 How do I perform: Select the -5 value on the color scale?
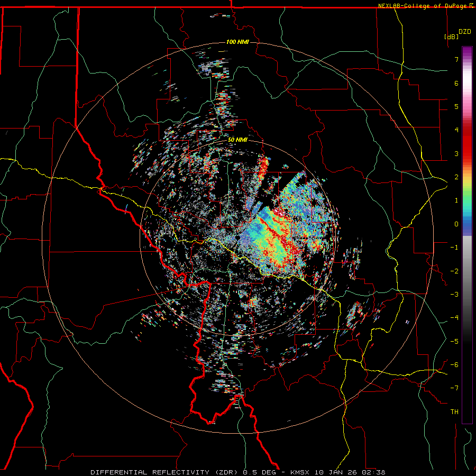(454, 341)
